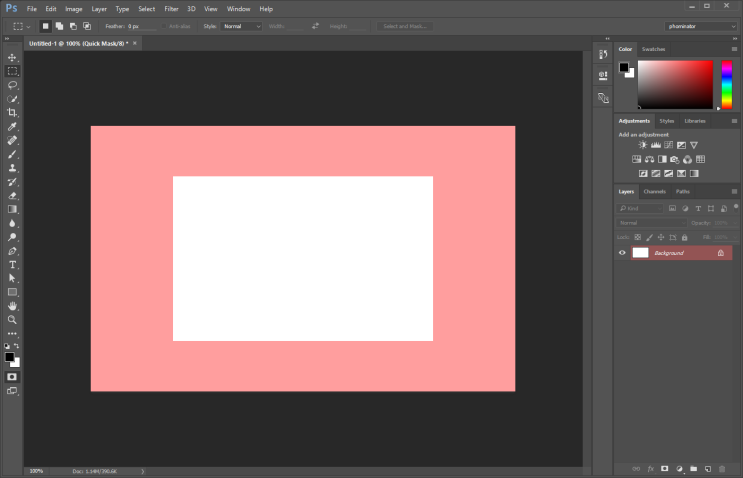Reset default foreground and background colors
Screen dimensions: 743x478
[7, 346]
